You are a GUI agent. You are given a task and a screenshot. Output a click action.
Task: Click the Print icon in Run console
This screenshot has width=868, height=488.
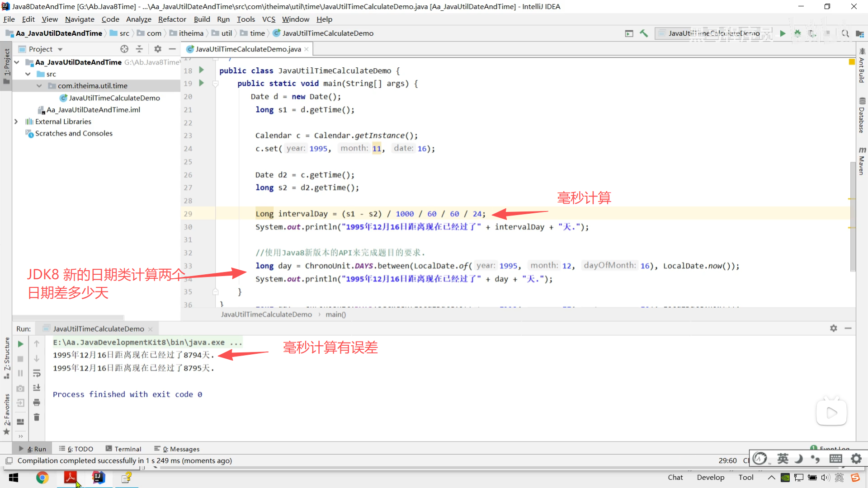click(x=37, y=403)
